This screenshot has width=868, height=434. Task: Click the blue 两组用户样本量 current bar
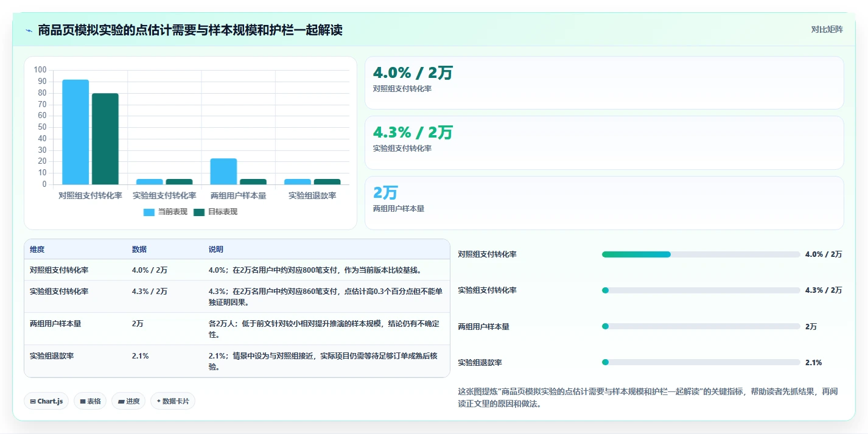pos(223,172)
